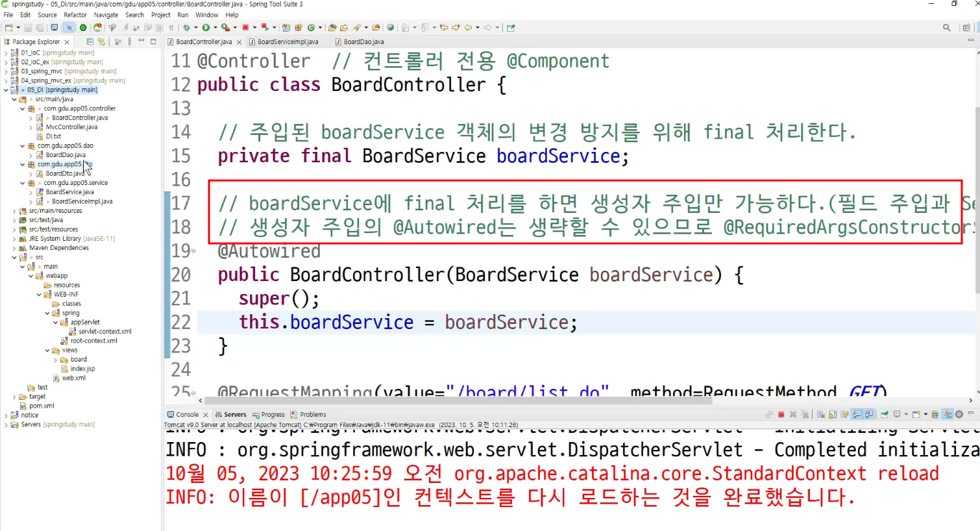980x531 pixels.
Task: Click the Search magnifier icon at toolbar right
Action: point(947,27)
